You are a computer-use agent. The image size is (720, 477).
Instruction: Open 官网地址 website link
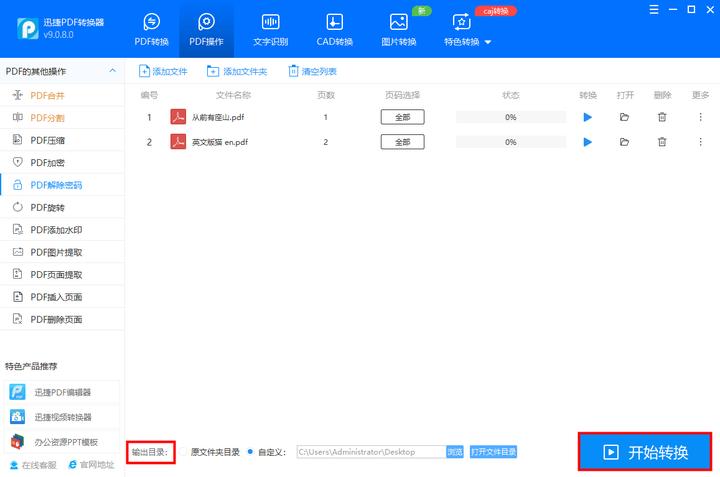91,465
